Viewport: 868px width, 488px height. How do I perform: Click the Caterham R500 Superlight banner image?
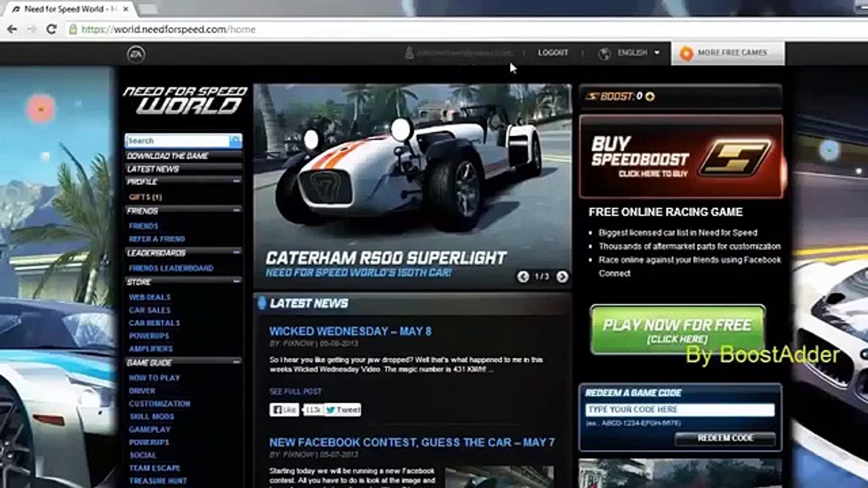tap(412, 186)
